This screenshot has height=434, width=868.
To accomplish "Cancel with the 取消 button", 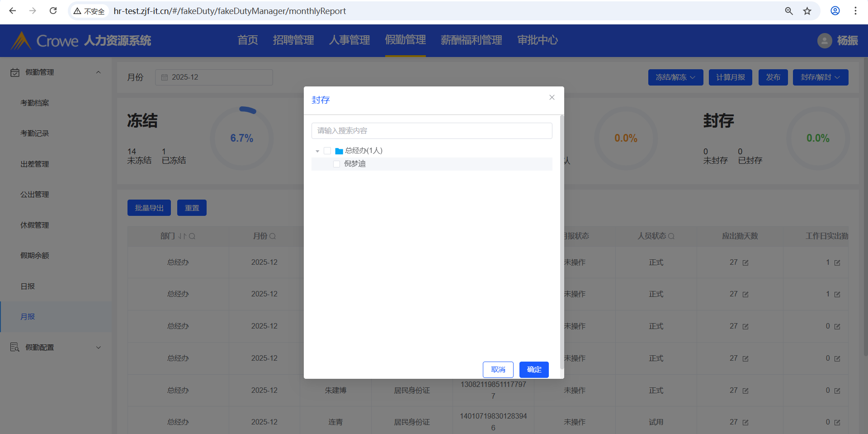I will coord(498,370).
